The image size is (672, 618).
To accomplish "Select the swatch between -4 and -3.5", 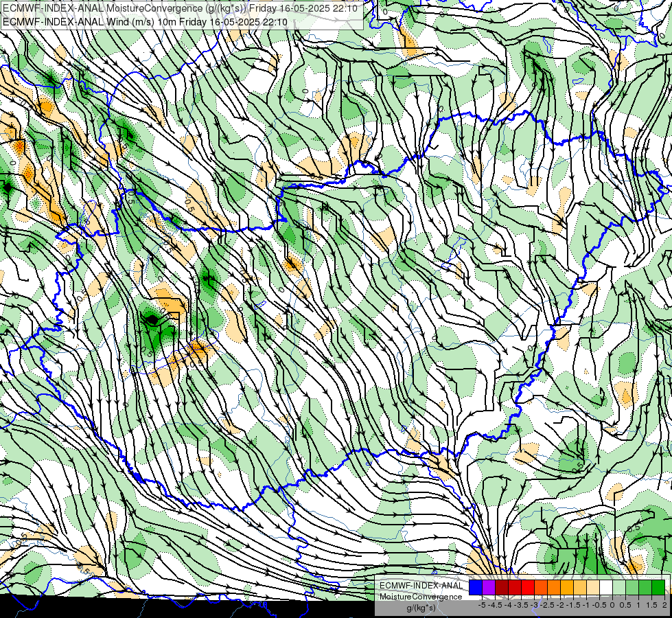I will click(515, 588).
